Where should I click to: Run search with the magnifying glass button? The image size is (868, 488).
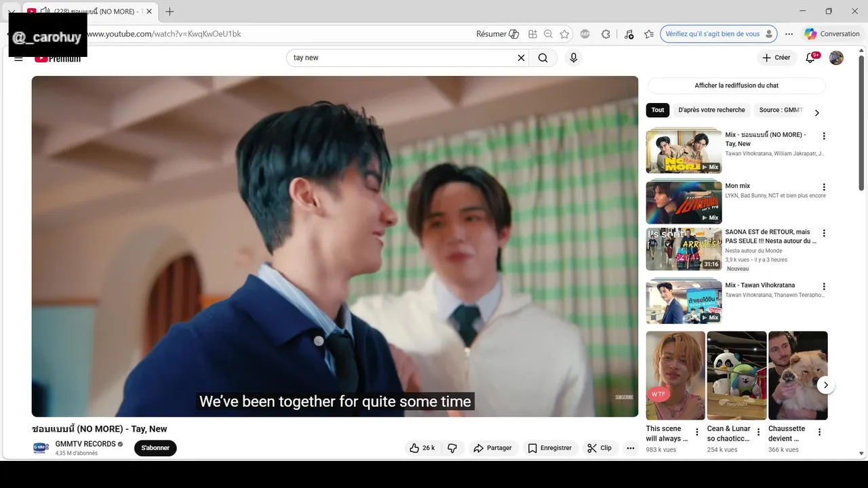[543, 58]
